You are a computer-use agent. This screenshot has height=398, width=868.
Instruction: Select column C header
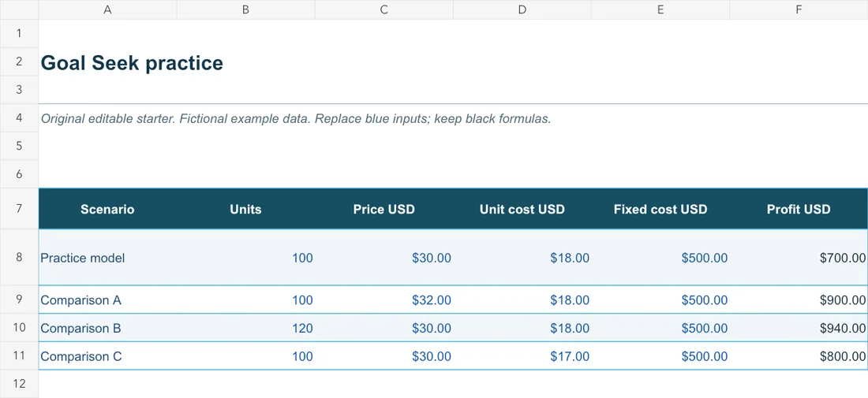tap(384, 9)
